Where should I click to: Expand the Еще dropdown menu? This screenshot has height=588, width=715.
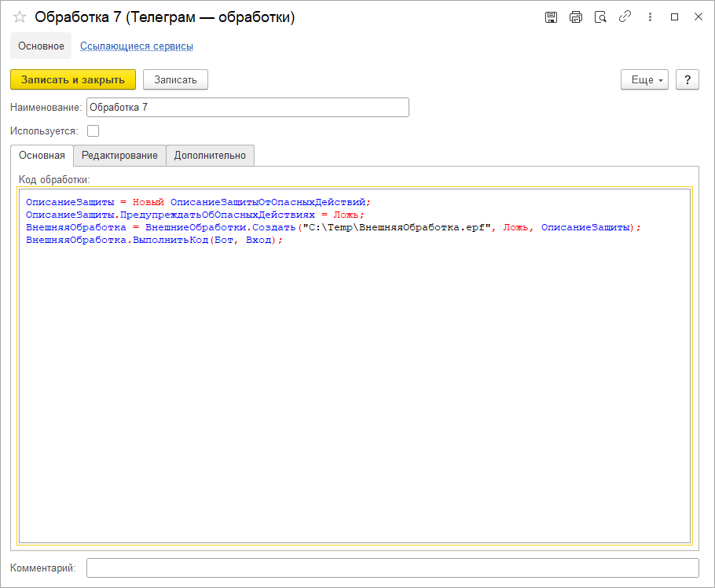tap(644, 80)
